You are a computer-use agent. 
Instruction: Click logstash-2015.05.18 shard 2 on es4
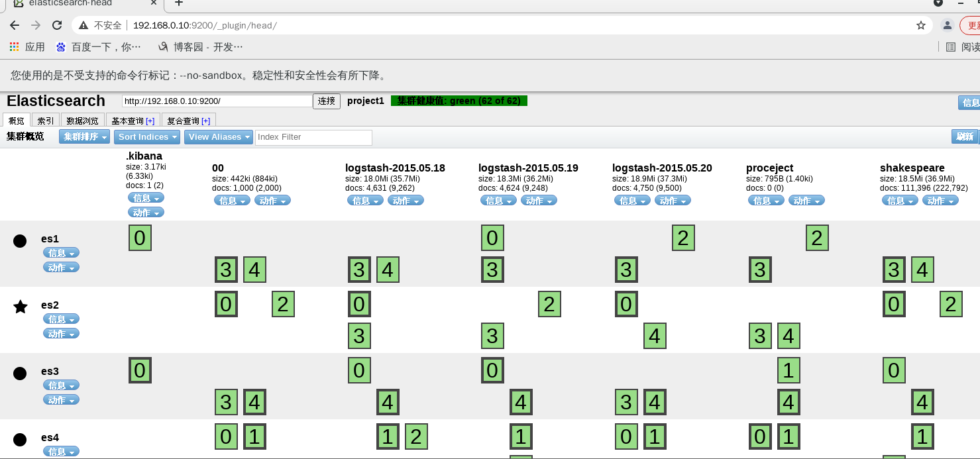[416, 436]
